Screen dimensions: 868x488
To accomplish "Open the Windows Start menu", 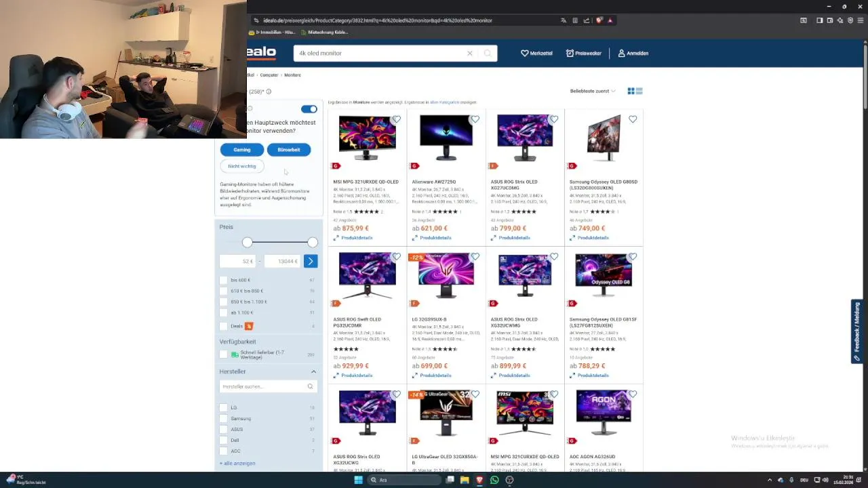I will [x=358, y=480].
